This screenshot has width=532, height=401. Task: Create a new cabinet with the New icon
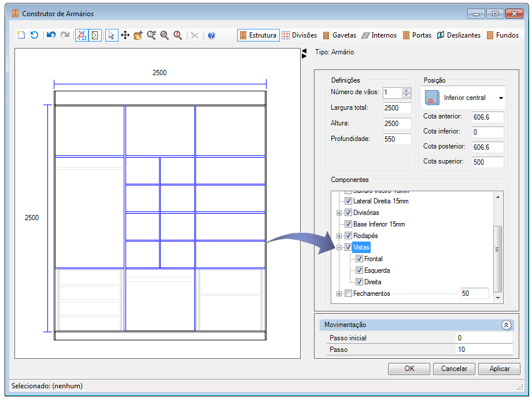pos(21,35)
